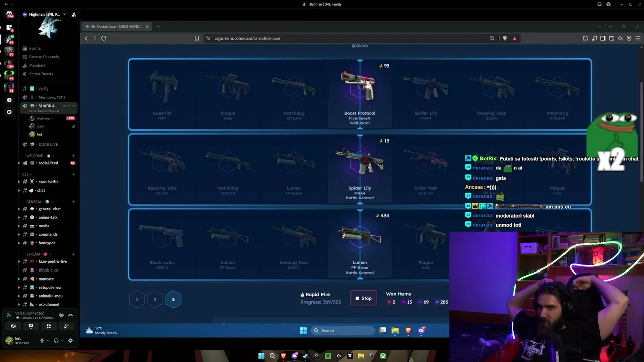
Task: Click the Windows taskbar Search box
Action: (343, 330)
